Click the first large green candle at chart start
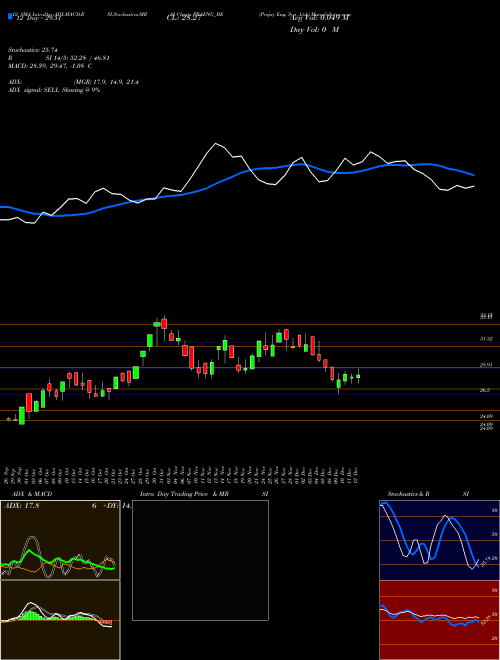The image size is (500, 660). pos(22,415)
